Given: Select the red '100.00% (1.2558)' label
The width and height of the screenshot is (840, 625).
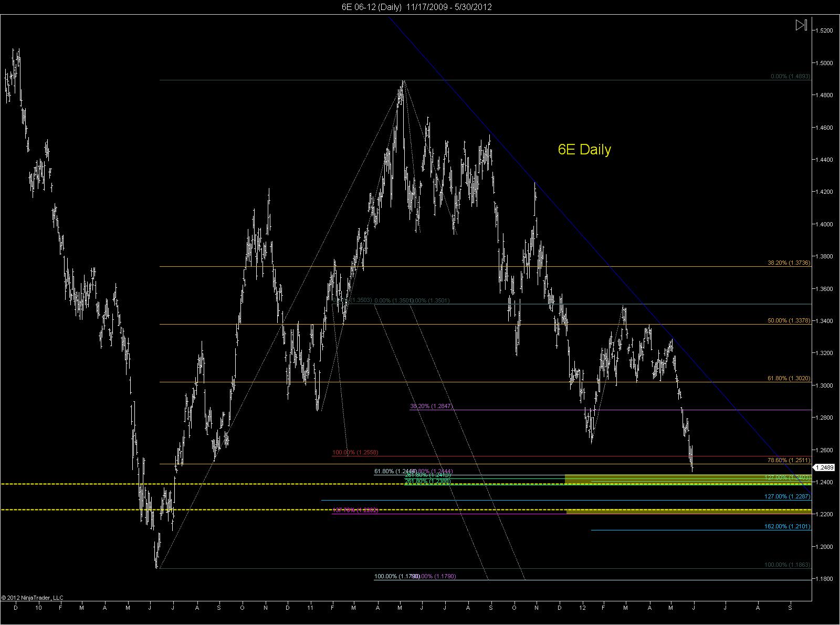Looking at the screenshot, I should click(x=355, y=452).
